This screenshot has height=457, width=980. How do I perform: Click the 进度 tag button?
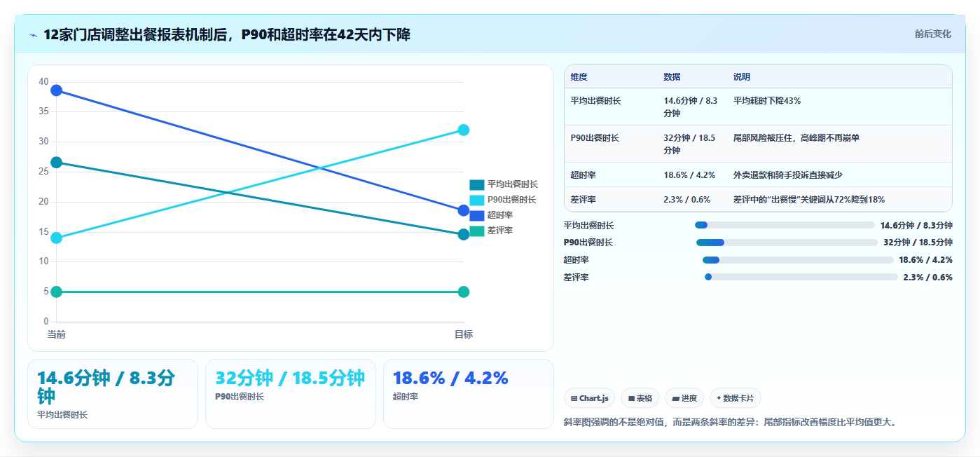(684, 398)
